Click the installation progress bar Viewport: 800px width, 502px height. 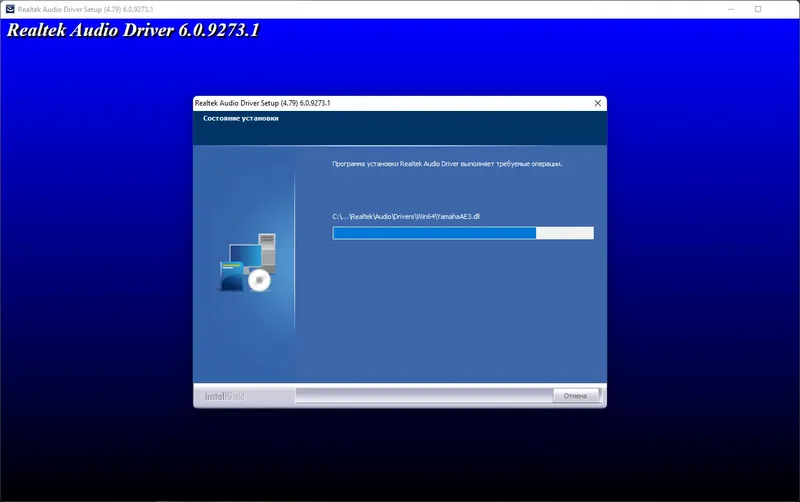click(x=463, y=233)
